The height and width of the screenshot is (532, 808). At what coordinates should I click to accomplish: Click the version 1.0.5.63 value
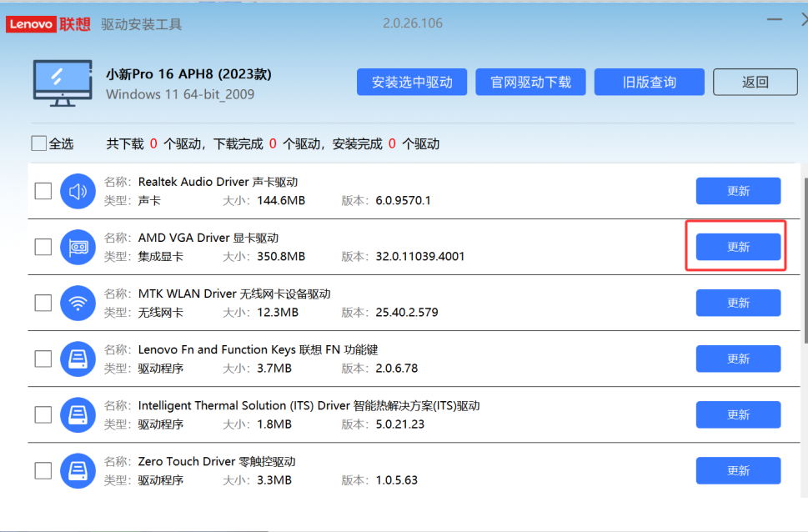397,480
